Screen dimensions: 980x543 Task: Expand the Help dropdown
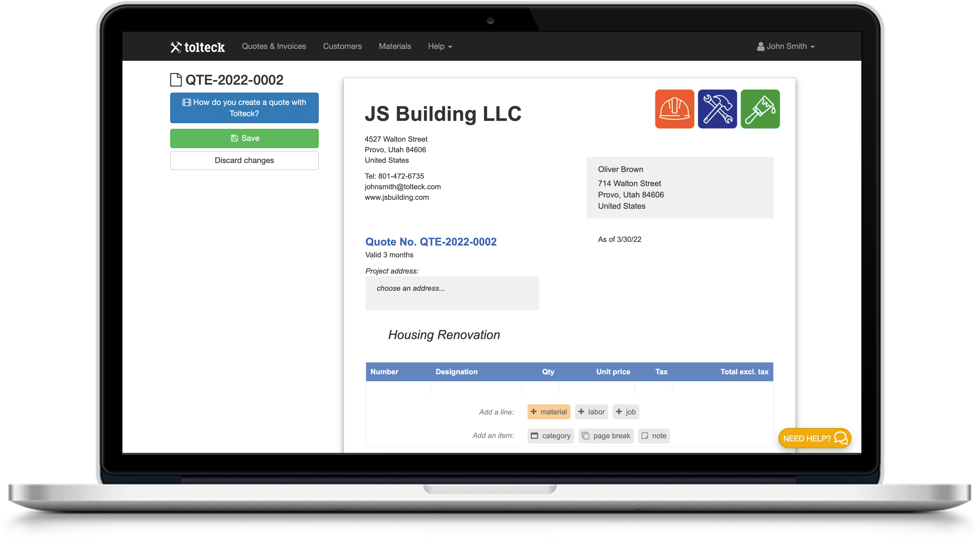pos(440,46)
